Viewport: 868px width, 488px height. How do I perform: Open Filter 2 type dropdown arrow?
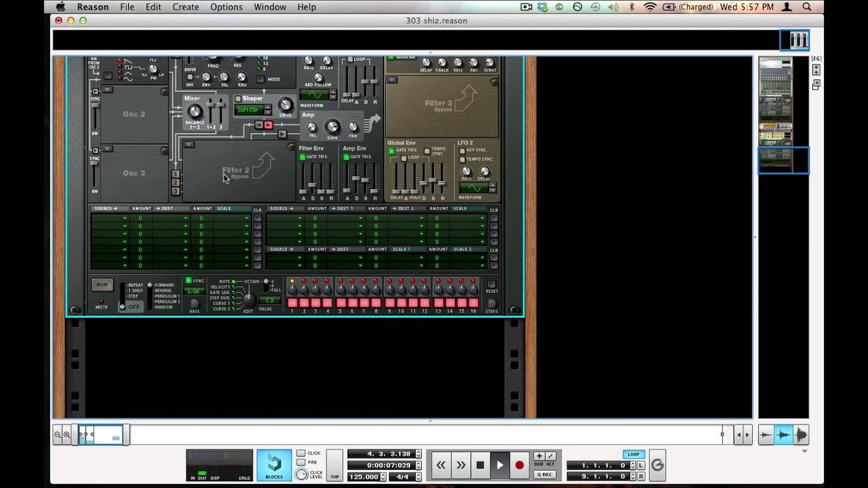(x=189, y=144)
